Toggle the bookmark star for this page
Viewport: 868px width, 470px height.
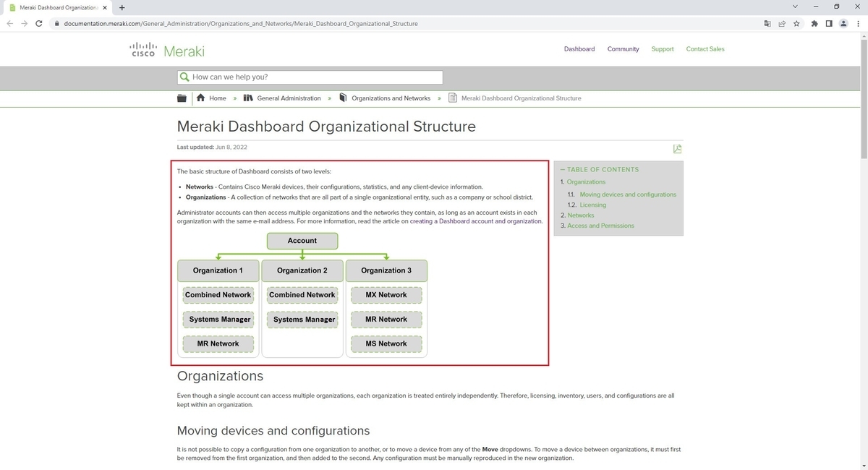[796, 23]
